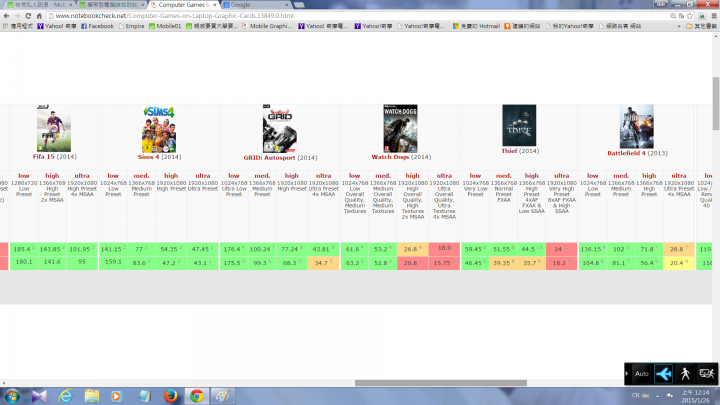Click the GRID Autosport cover image
The width and height of the screenshot is (720, 405).
[280, 129]
